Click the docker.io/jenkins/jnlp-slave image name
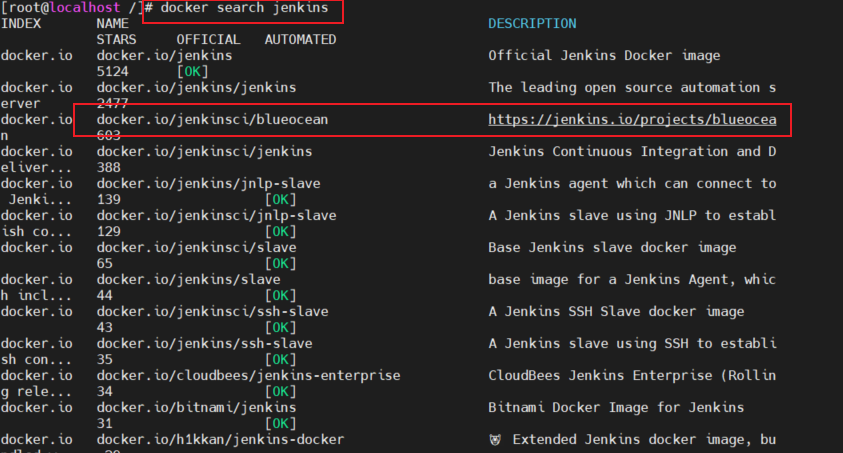843x453 pixels. 209,184
